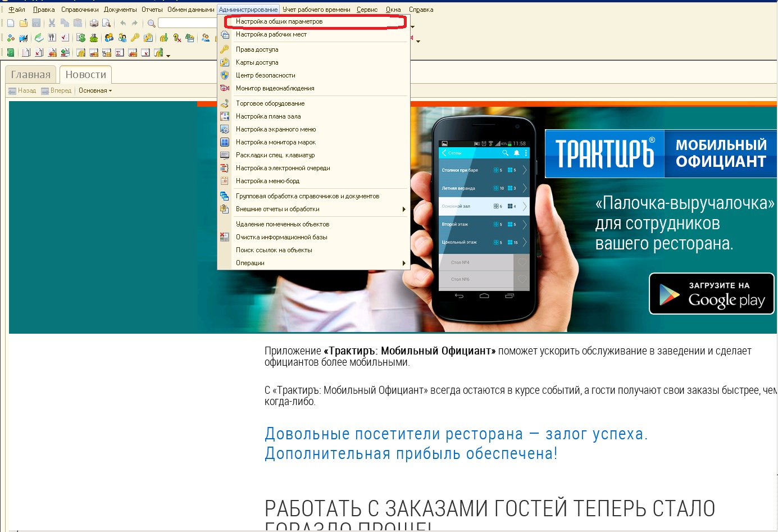Click the Print preview magnifier page icon
The width and height of the screenshot is (778, 532).
[106, 23]
